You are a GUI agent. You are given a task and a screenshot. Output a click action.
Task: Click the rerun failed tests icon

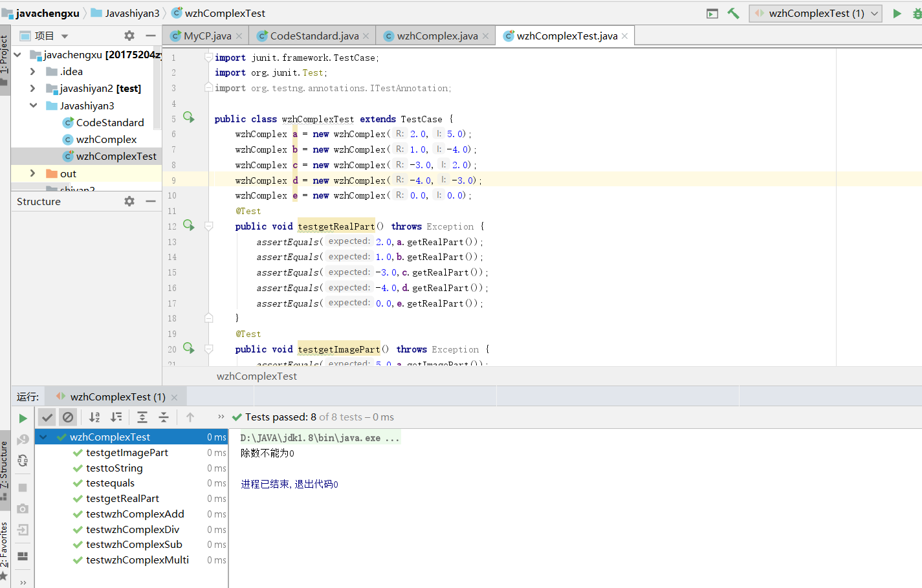(23, 439)
